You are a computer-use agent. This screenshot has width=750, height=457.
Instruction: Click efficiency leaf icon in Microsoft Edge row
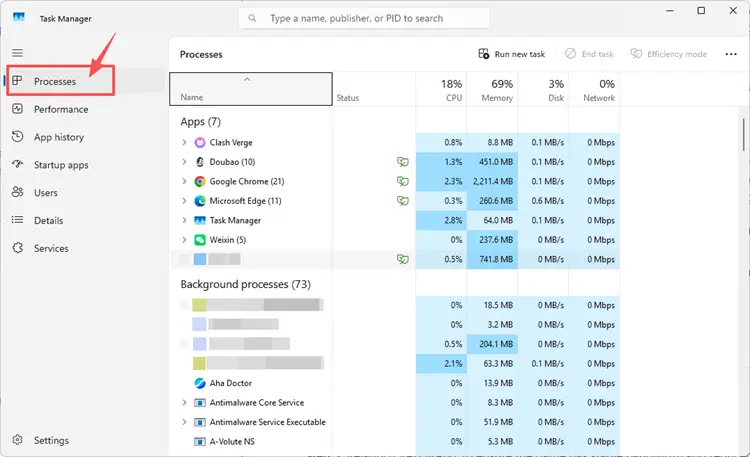(x=403, y=201)
